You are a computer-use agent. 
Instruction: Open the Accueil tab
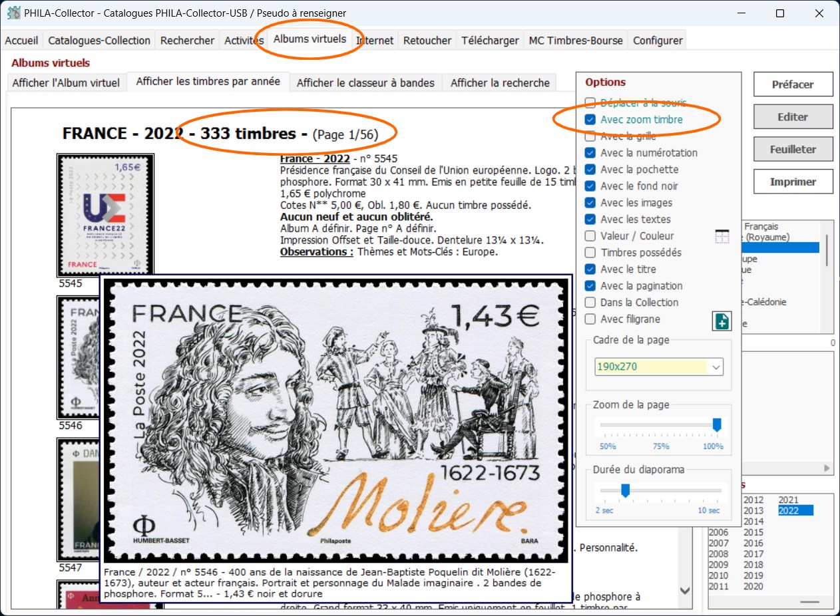click(x=21, y=41)
